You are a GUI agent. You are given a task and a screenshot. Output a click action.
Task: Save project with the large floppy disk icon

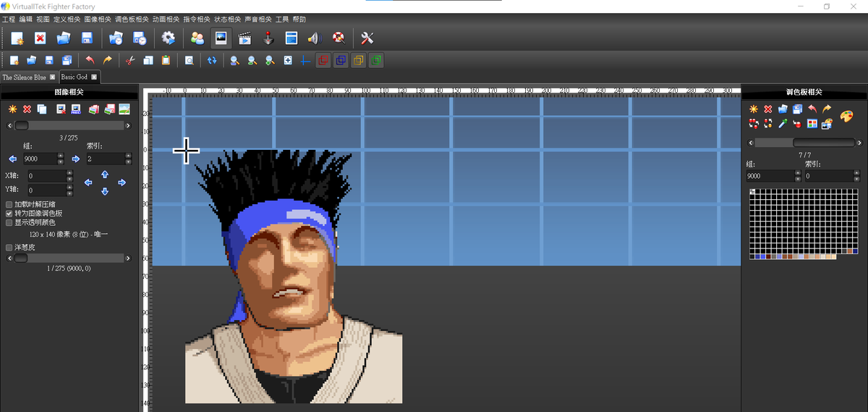pos(87,38)
